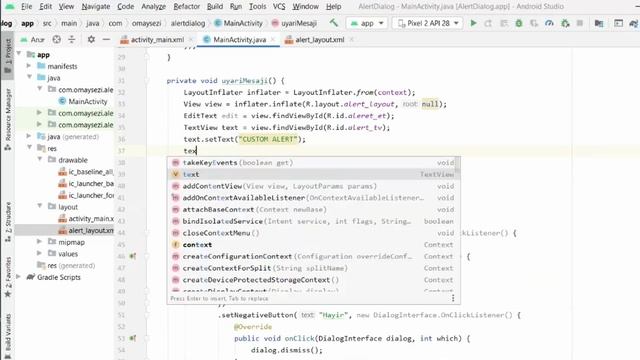Choose attachBaseContext completion suggestion
Viewport: 640px width, 360px height.
pos(313,209)
